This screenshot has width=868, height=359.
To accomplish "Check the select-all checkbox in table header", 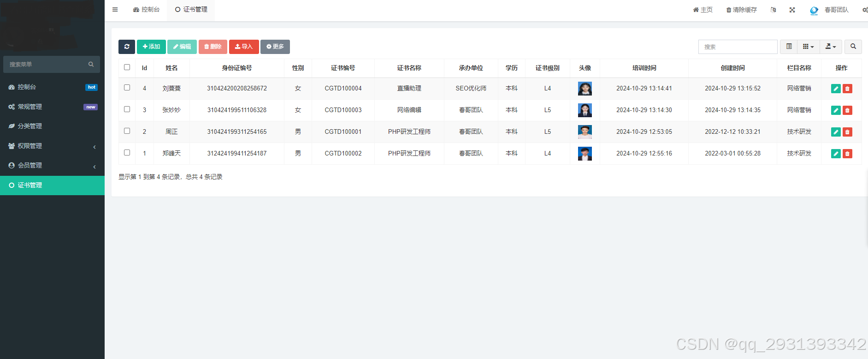I will [127, 67].
